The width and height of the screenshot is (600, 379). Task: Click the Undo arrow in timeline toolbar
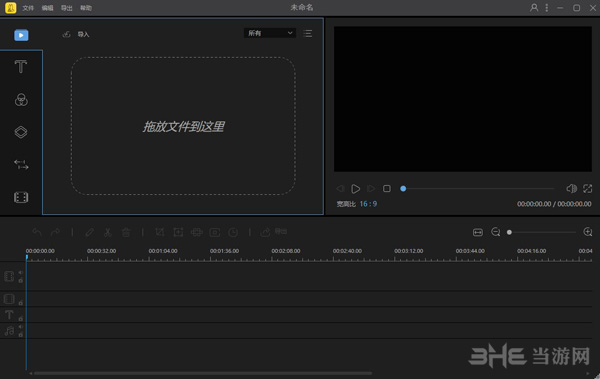[37, 232]
